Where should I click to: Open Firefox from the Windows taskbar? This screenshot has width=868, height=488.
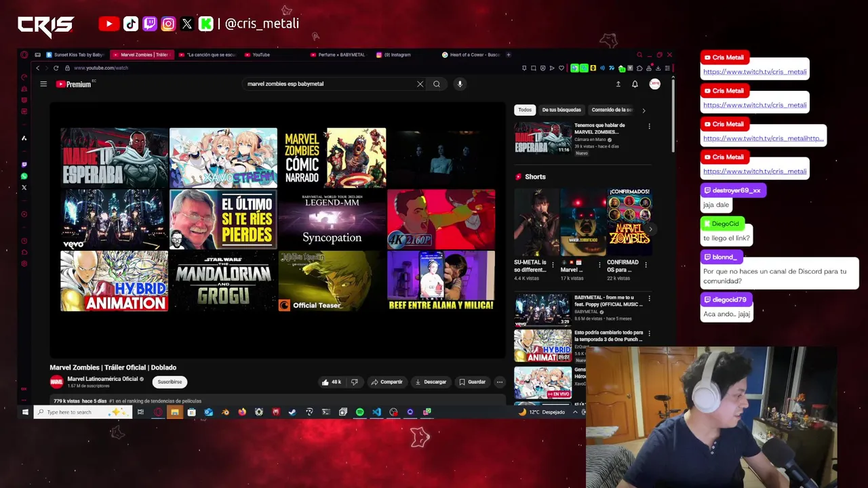click(x=242, y=412)
